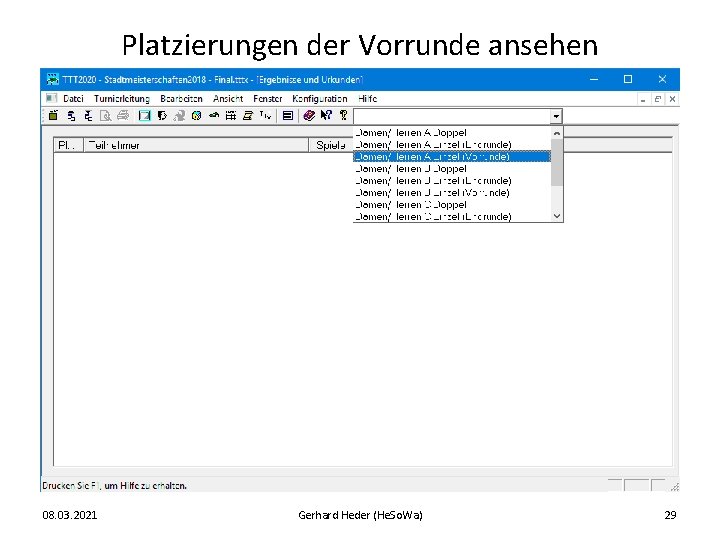
Task: Click the second bracket-tree toolbar icon
Action: pos(88,116)
